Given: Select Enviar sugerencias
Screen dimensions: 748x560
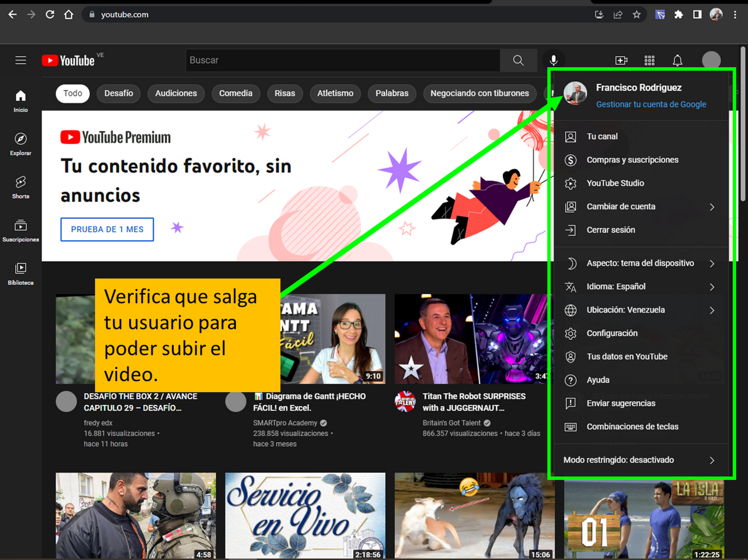Looking at the screenshot, I should coord(640,403).
